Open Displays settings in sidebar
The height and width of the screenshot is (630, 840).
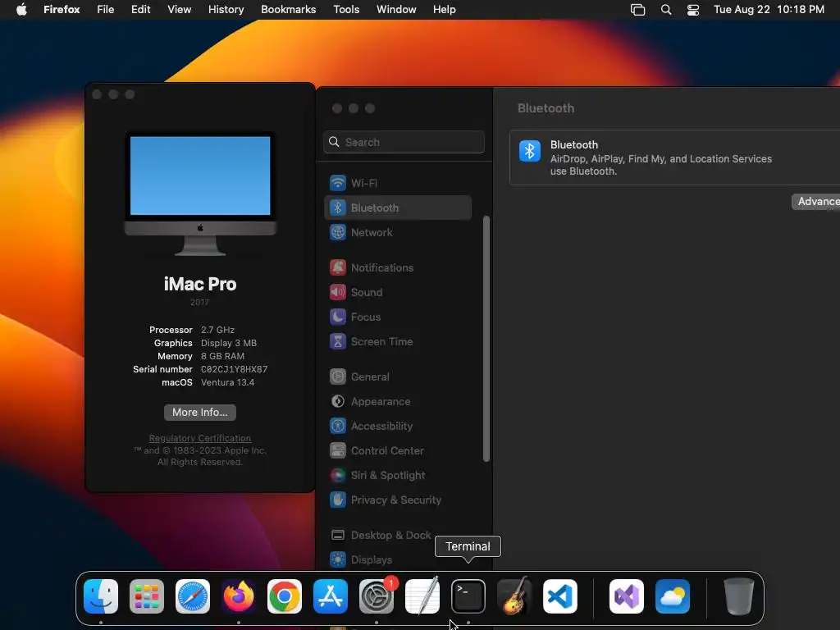point(398,559)
